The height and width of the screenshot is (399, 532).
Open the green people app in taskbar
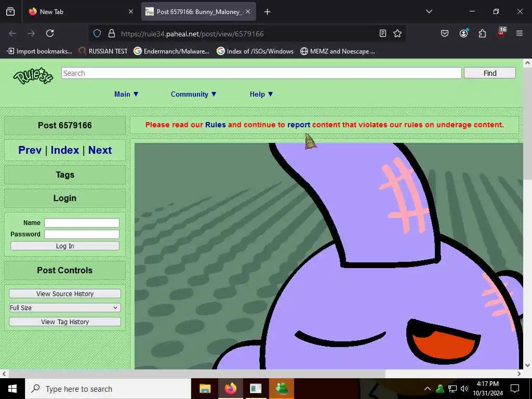coord(282,389)
